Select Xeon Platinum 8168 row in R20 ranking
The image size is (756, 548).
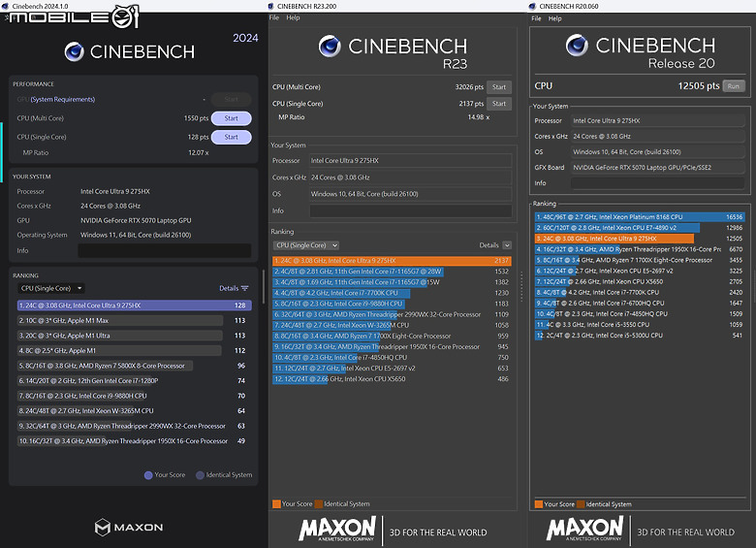click(x=640, y=217)
